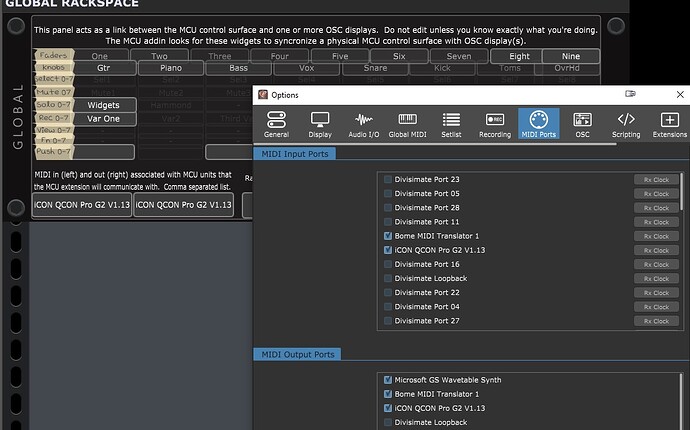The width and height of the screenshot is (690, 430).
Task: Uncheck iCON QCON Pro G2 input port
Action: [x=388, y=250]
